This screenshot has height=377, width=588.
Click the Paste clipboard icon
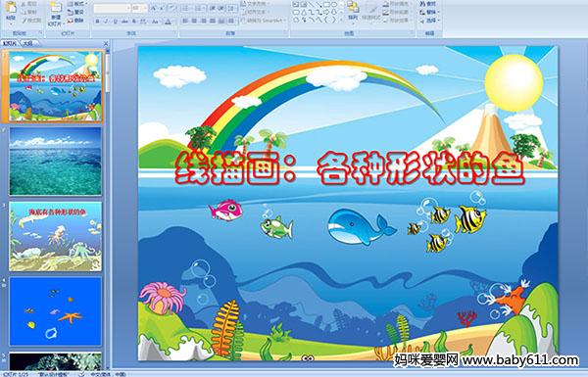pyautogui.click(x=11, y=10)
